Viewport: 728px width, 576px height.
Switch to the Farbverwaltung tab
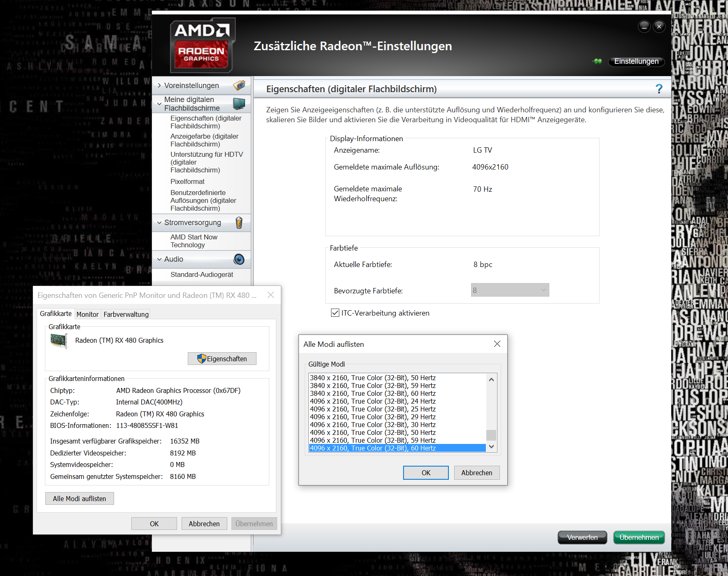[x=126, y=314]
